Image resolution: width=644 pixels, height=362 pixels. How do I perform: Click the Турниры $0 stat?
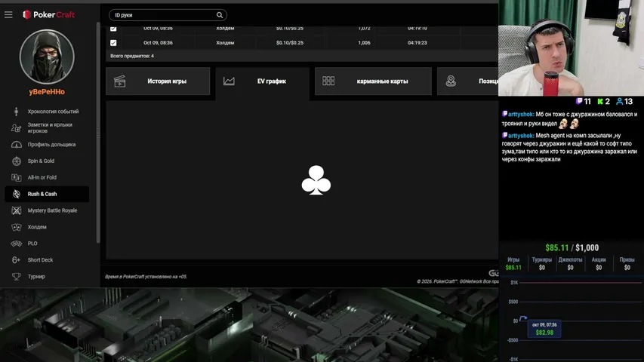(x=542, y=263)
